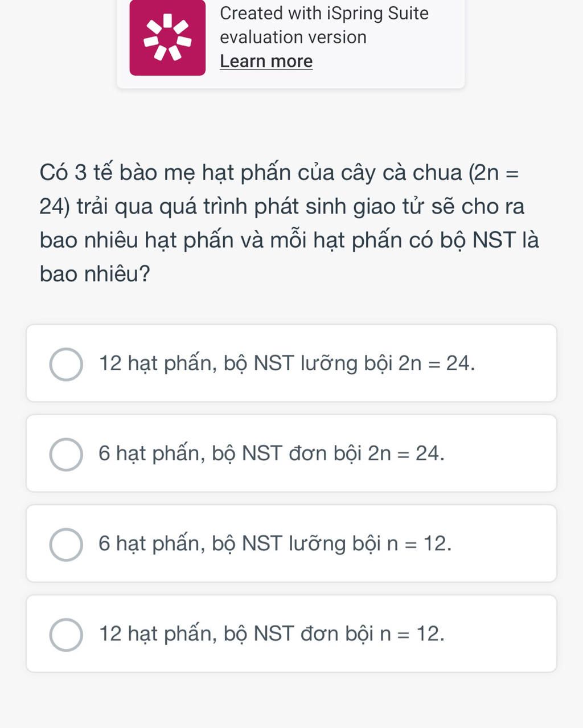Click '2n = 24.' in the second answer option
This screenshot has width=583, height=728.
click(406, 453)
